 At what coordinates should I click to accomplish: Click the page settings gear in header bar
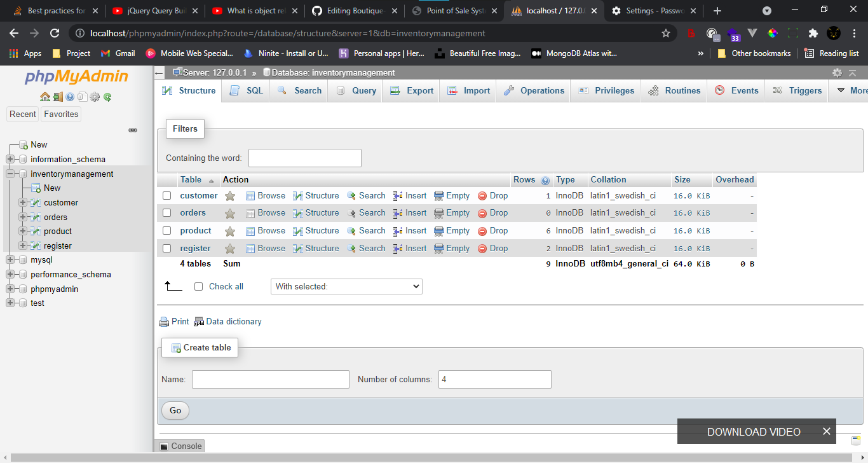coord(837,73)
